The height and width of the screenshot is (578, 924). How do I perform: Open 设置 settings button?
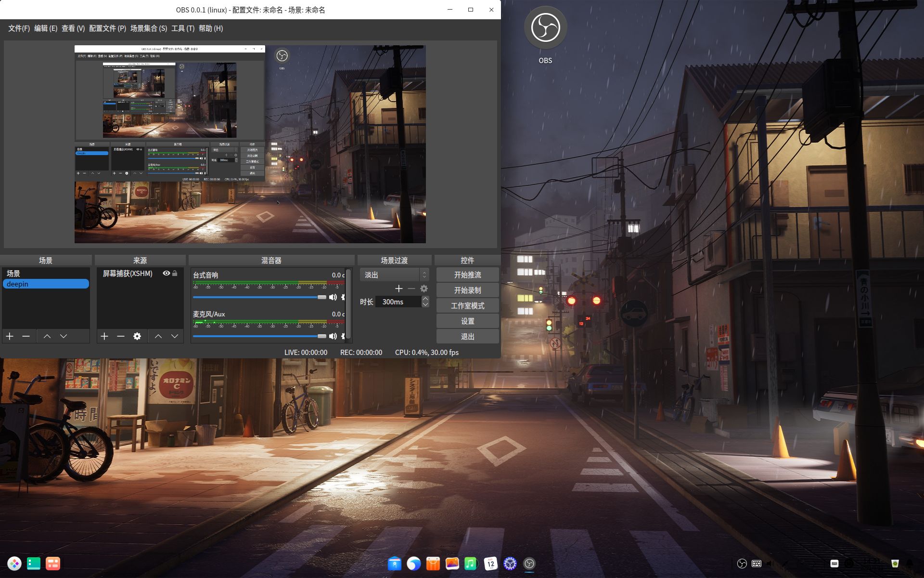(467, 321)
